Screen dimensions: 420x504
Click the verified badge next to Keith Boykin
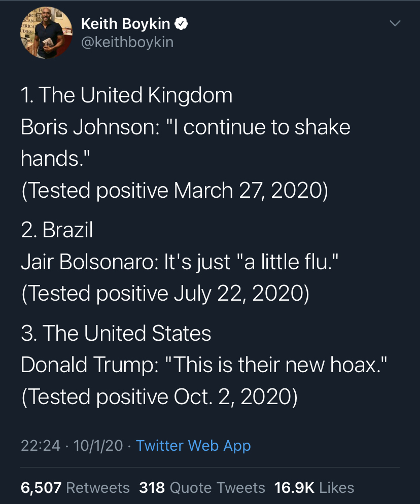(x=182, y=24)
